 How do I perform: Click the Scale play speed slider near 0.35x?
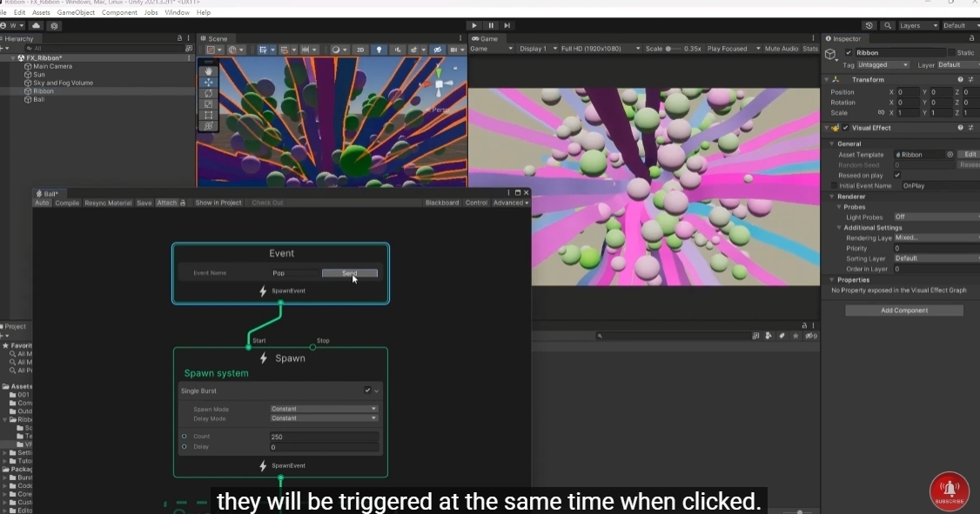(668, 49)
